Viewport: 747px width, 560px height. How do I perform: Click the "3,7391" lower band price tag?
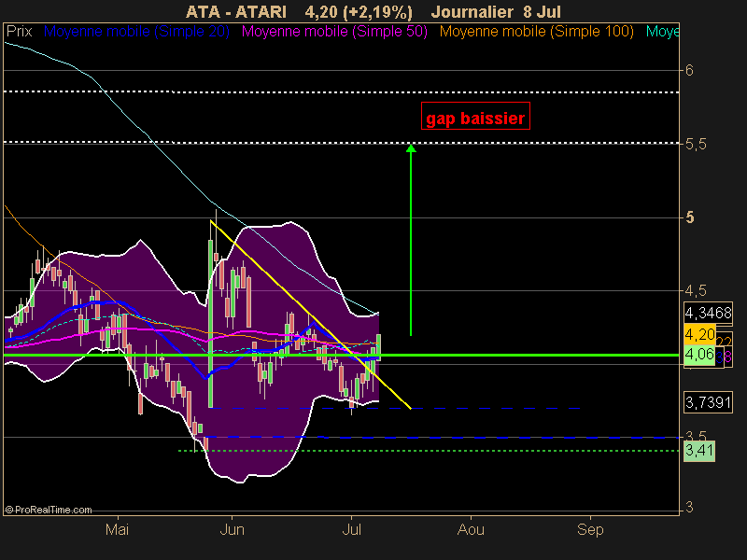tap(708, 403)
